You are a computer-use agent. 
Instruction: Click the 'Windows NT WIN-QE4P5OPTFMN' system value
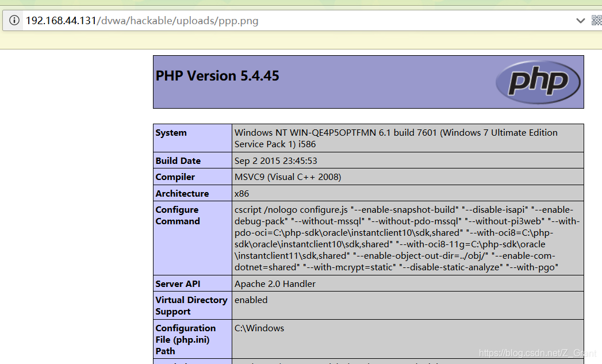point(396,138)
